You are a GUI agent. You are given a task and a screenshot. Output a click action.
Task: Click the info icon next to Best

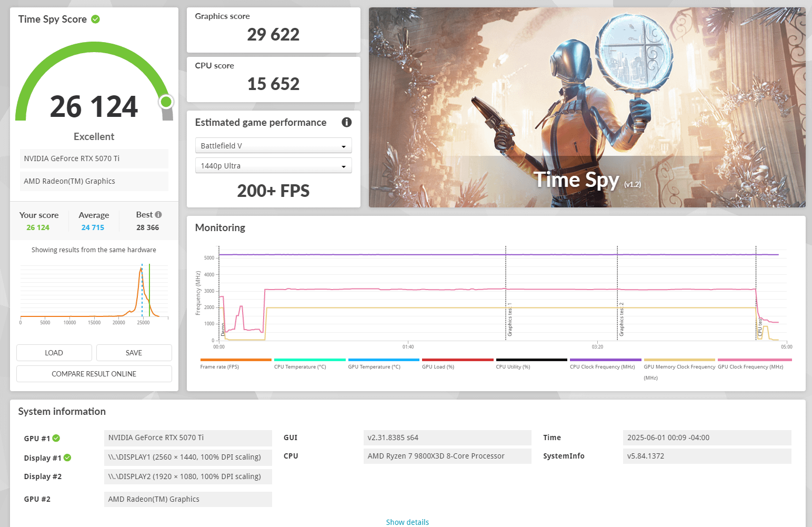[158, 215]
